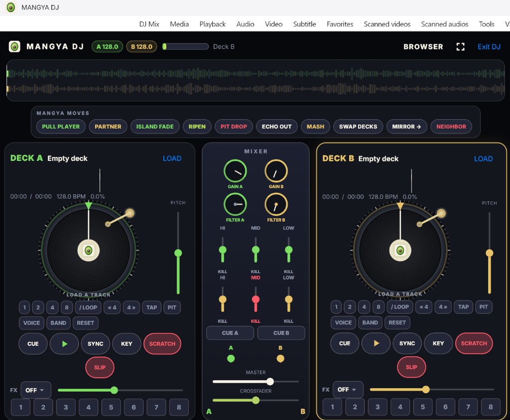Click Deck B loop forward 4 arrows button
Viewport: 510px width, 420px height.
(443, 307)
